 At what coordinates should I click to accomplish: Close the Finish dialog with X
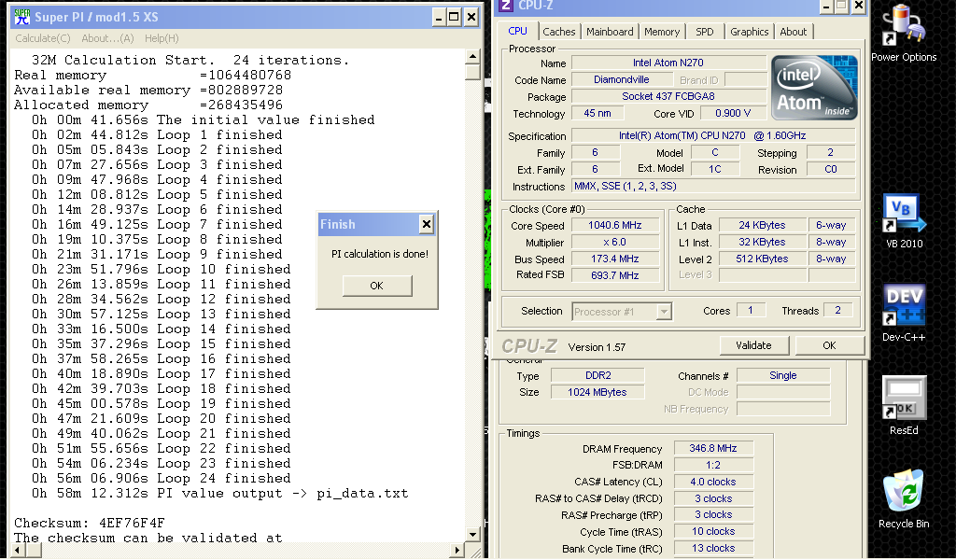426,224
